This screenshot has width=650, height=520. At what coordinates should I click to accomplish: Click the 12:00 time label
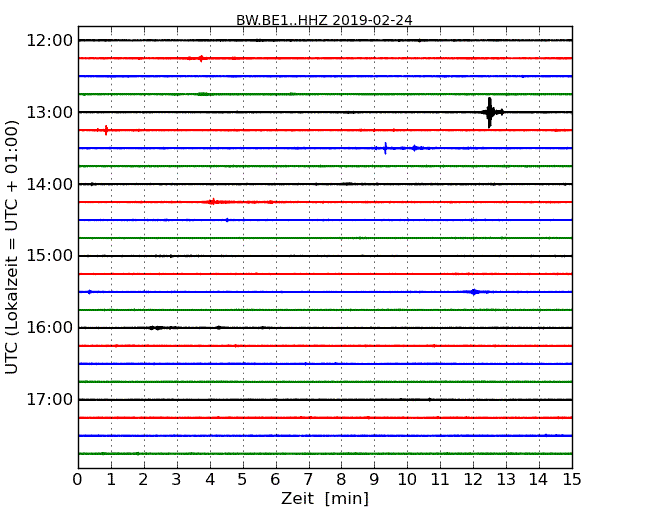(50, 41)
